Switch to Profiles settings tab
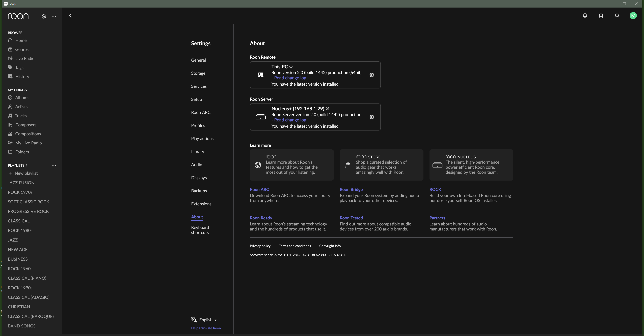Image resolution: width=644 pixels, height=336 pixels. pos(198,125)
